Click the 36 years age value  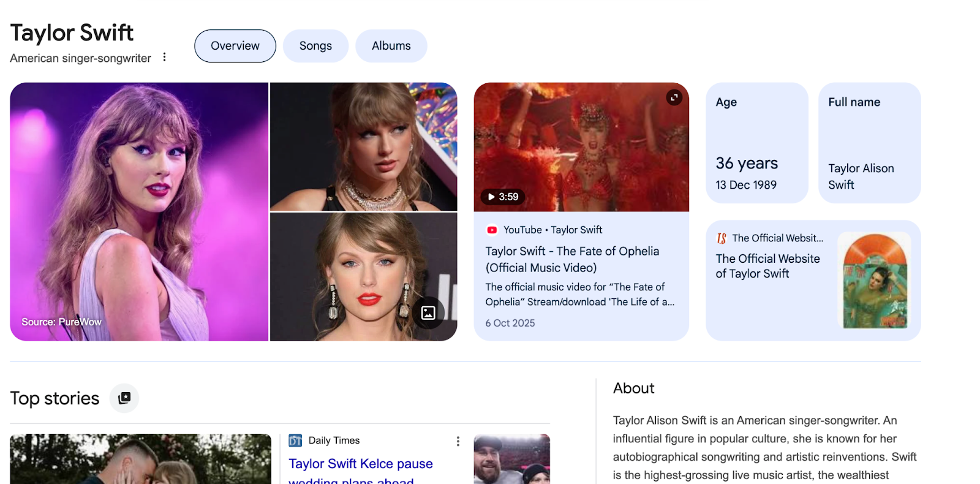point(747,164)
